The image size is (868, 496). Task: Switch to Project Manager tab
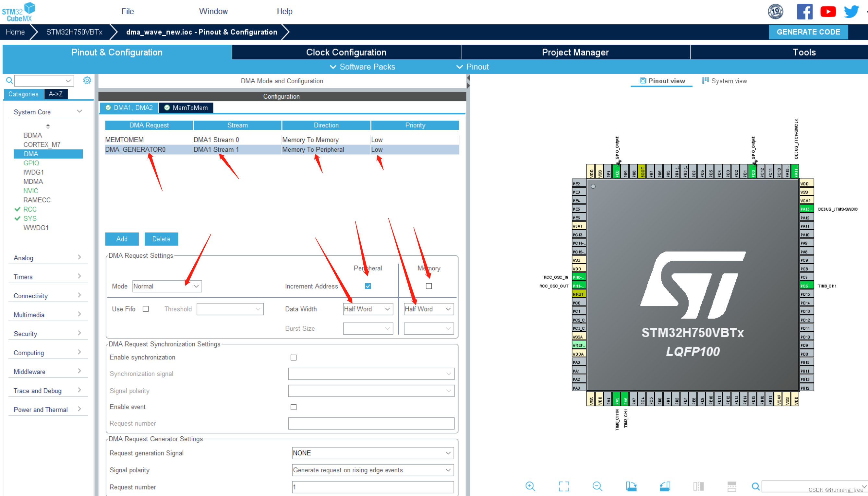[575, 52]
